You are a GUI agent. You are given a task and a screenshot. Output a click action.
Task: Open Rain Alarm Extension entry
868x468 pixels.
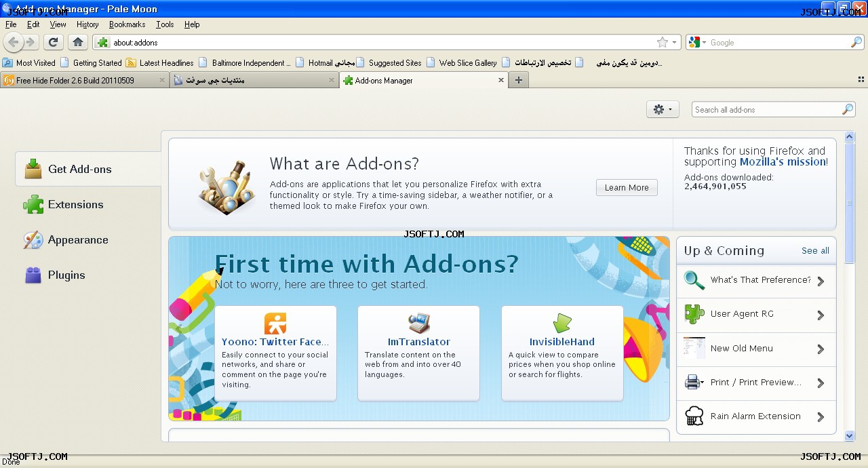pos(756,417)
